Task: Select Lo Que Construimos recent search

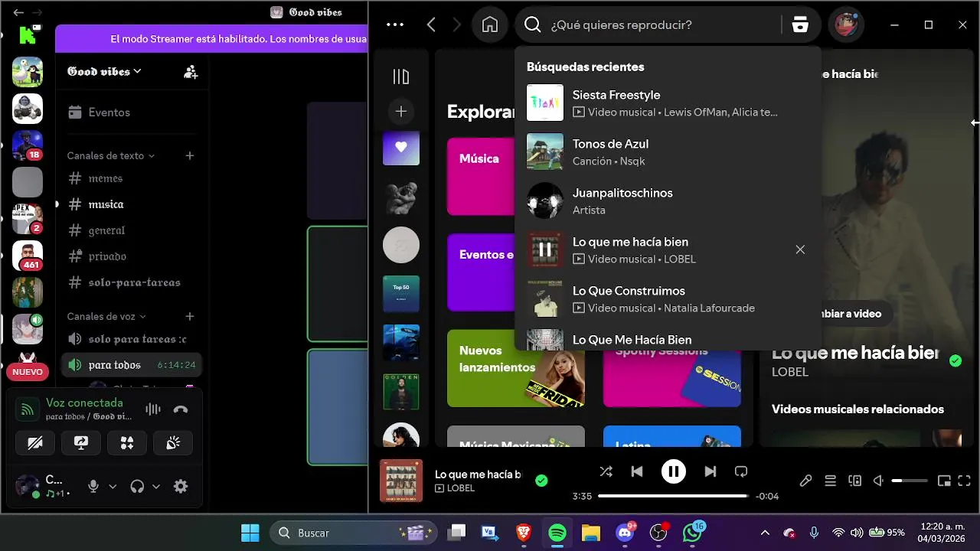Action: (668, 298)
